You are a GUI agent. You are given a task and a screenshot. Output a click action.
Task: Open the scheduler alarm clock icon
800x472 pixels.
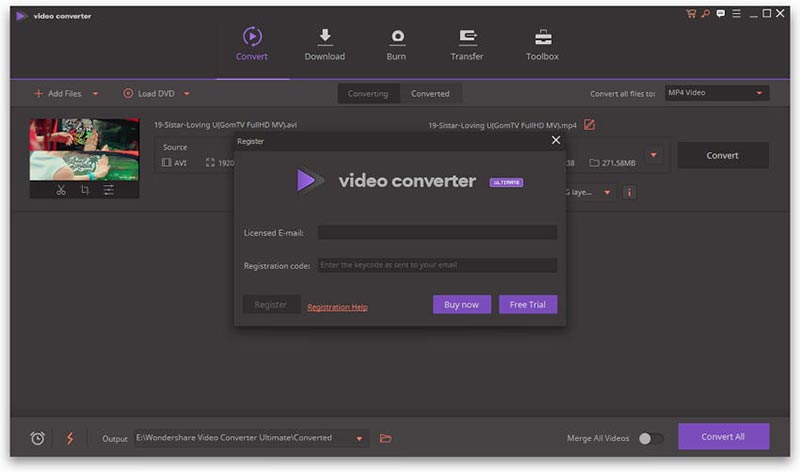(38, 438)
